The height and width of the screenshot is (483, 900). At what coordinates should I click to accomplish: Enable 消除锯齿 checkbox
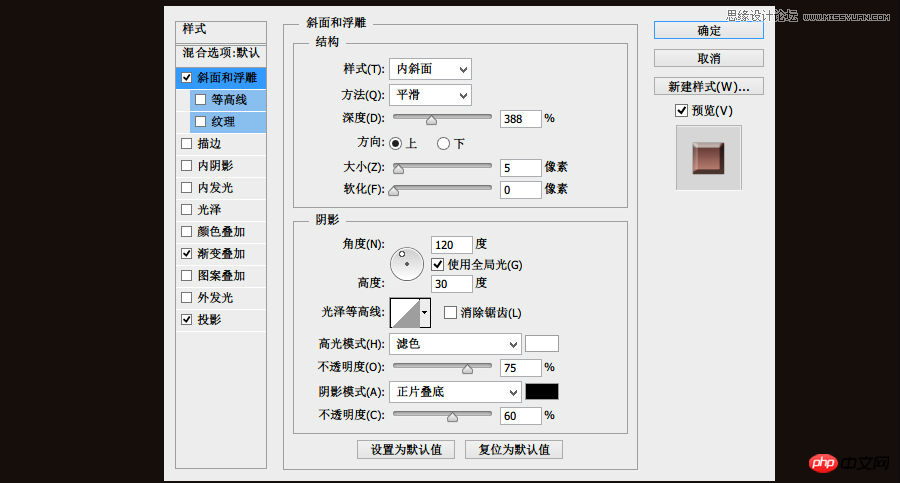(450, 312)
